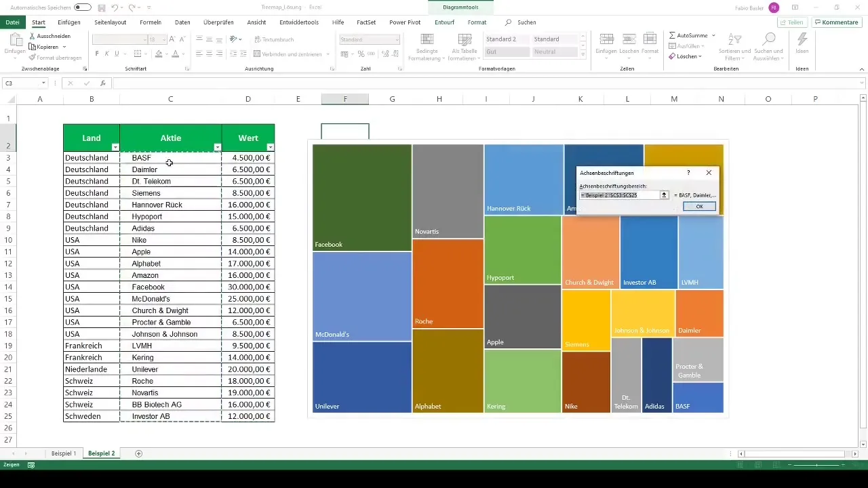Switch to the Daten ribbon tab
The image size is (868, 488).
(x=182, y=22)
